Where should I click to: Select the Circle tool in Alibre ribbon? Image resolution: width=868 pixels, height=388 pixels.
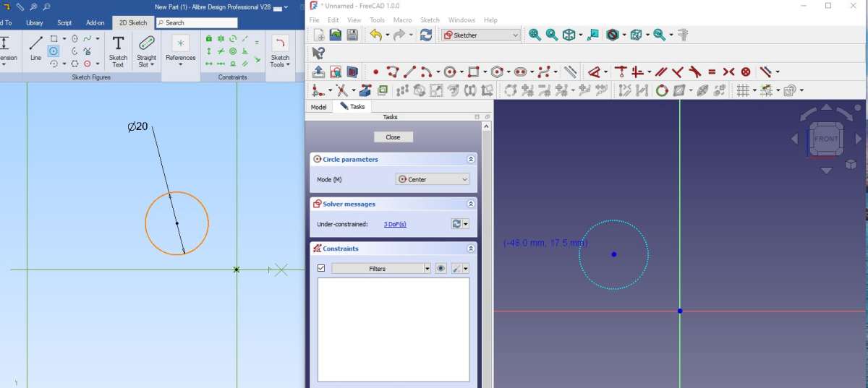54,51
